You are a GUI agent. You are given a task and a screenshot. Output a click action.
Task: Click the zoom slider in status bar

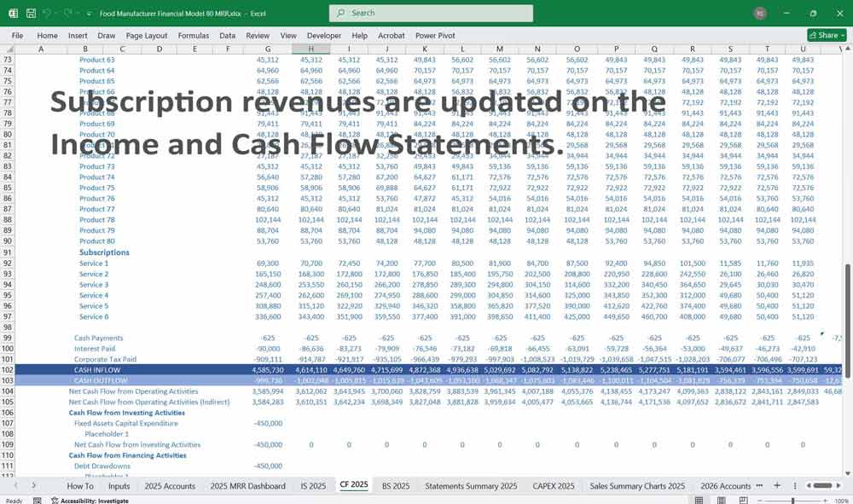coord(793,501)
